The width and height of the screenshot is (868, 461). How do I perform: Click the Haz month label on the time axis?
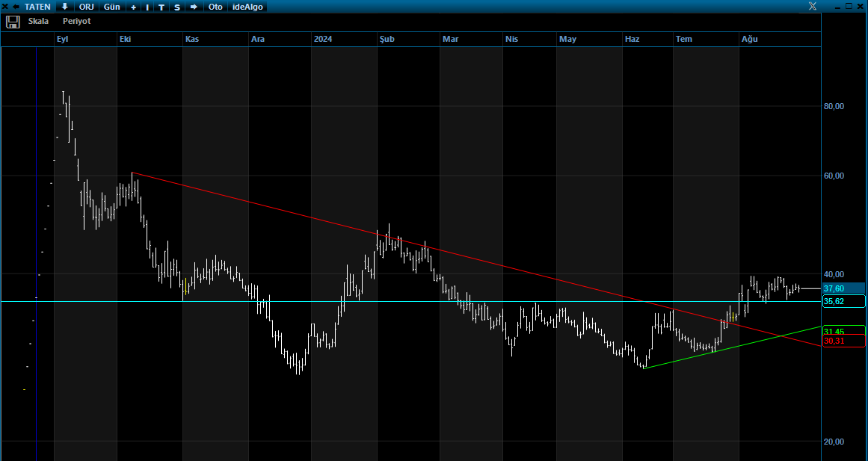click(632, 39)
